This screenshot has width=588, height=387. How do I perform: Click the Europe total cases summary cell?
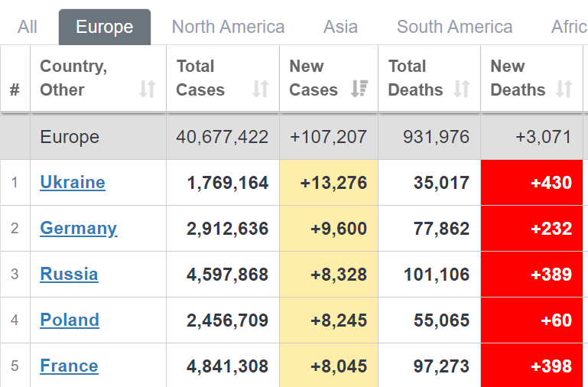tap(222, 138)
